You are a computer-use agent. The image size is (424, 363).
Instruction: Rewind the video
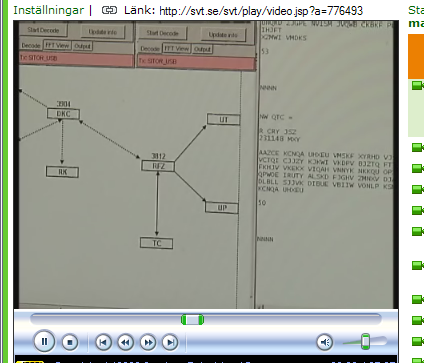coord(125,342)
